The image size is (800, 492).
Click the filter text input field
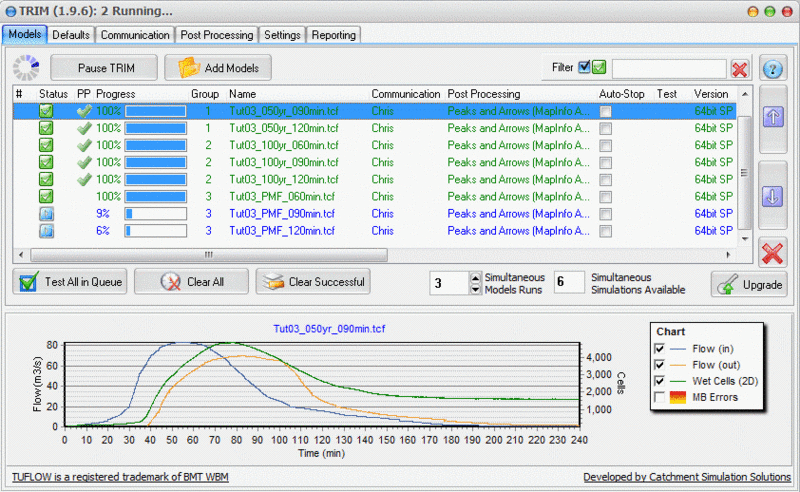click(667, 68)
